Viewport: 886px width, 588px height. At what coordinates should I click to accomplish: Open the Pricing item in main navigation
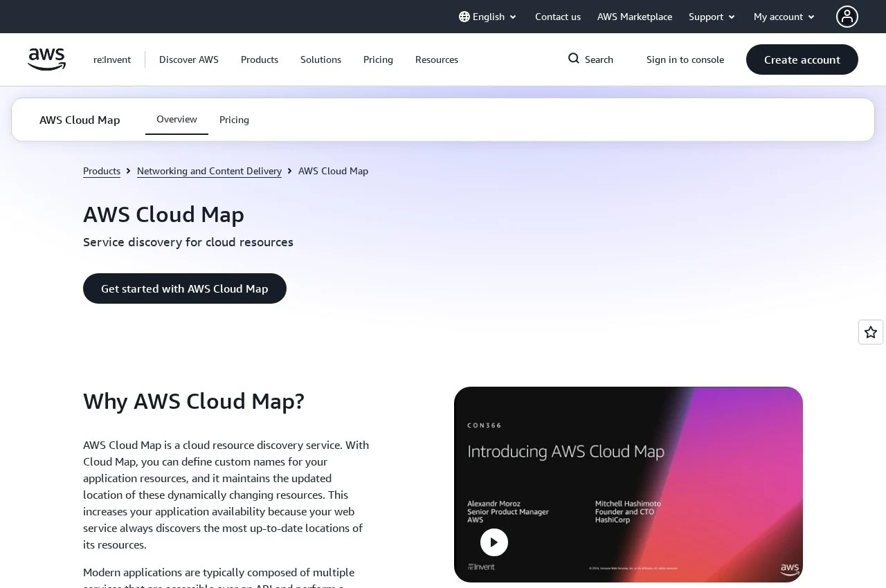[x=378, y=59]
